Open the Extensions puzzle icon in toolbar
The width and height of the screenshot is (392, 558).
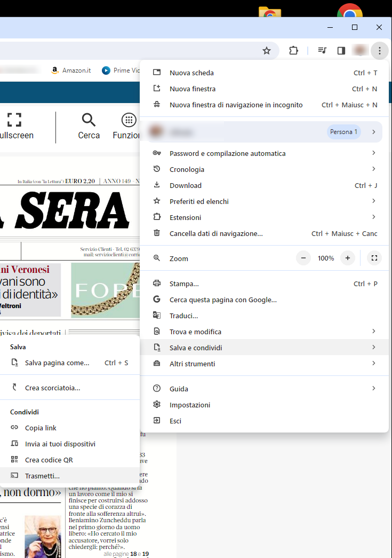(x=293, y=51)
